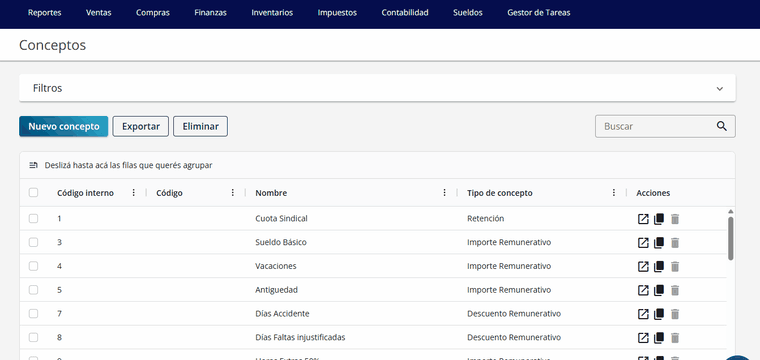Go to Contabilidad menu
The image size is (760, 360).
tap(405, 13)
